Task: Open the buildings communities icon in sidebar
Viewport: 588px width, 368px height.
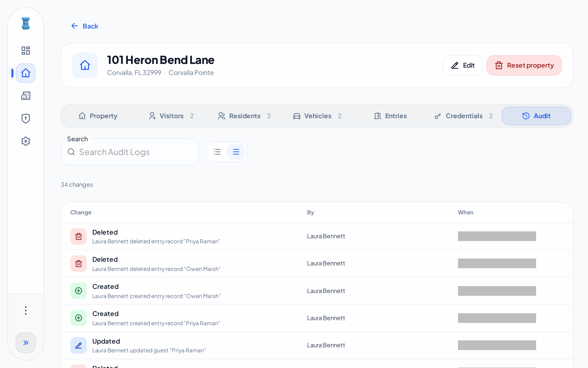Action: pyautogui.click(x=26, y=96)
